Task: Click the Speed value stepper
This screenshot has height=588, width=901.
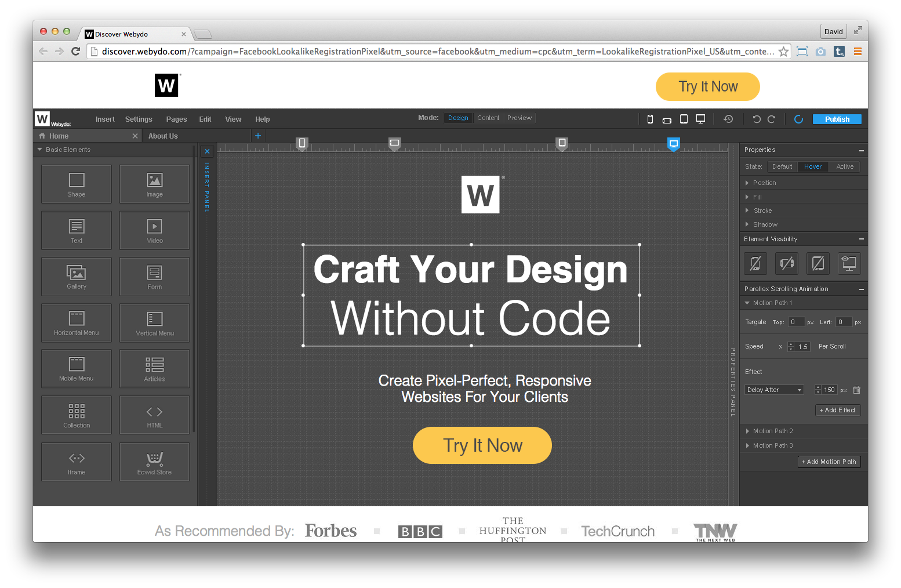Action: tap(791, 347)
